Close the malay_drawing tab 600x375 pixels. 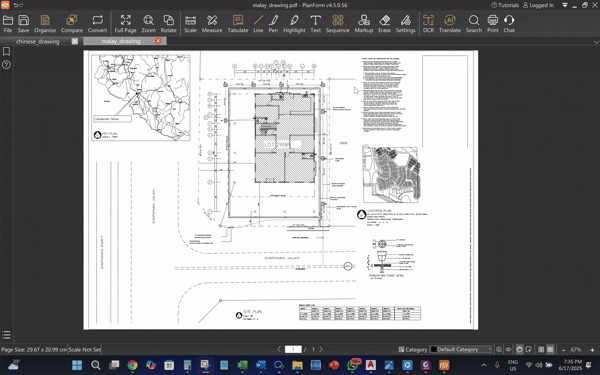[x=158, y=41]
